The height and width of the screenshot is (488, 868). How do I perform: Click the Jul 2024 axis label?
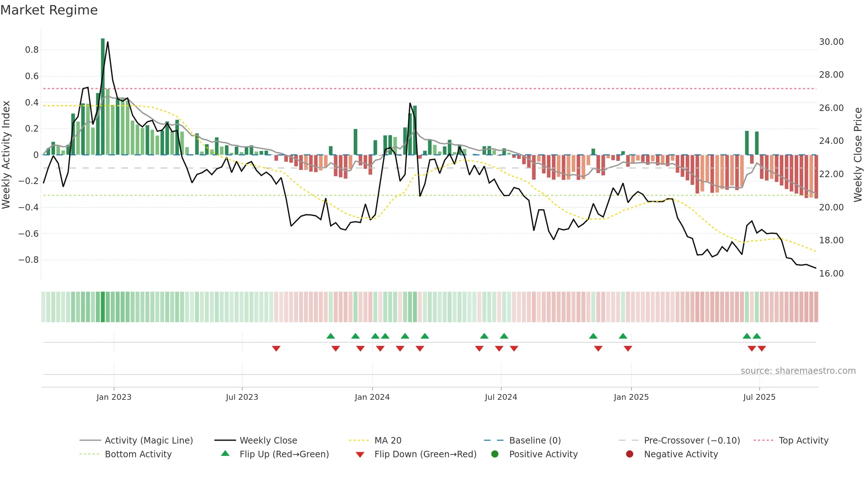[x=501, y=397]
